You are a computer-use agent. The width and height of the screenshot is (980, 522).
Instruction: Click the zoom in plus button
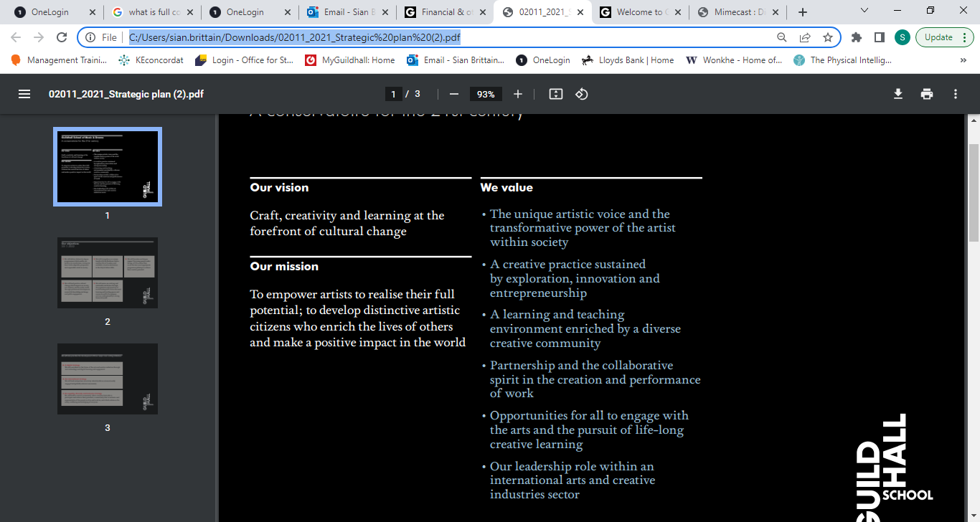pyautogui.click(x=518, y=94)
